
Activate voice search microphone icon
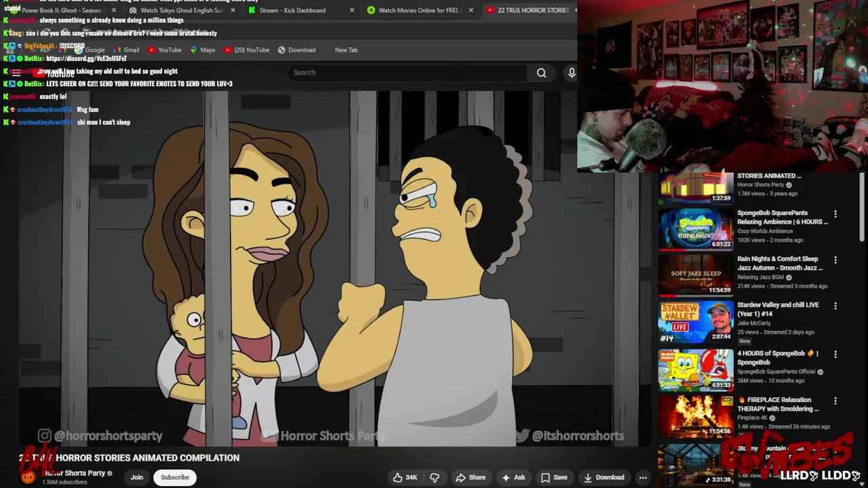point(572,73)
